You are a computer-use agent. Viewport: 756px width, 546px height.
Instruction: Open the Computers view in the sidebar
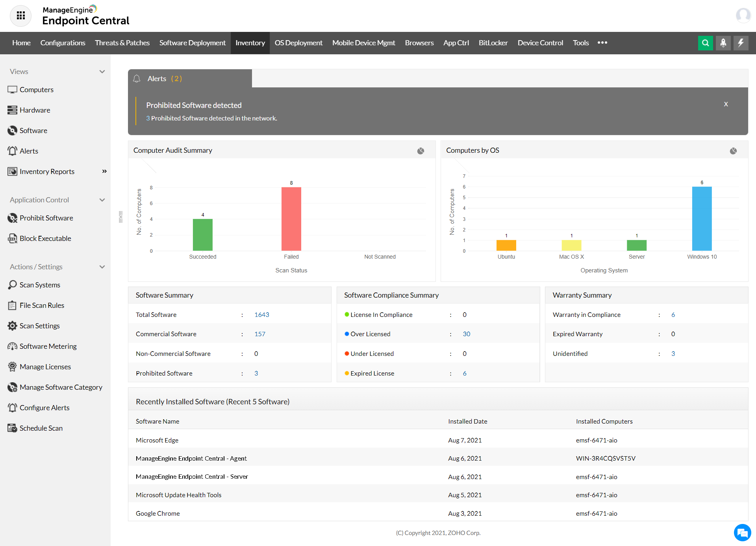click(x=37, y=89)
